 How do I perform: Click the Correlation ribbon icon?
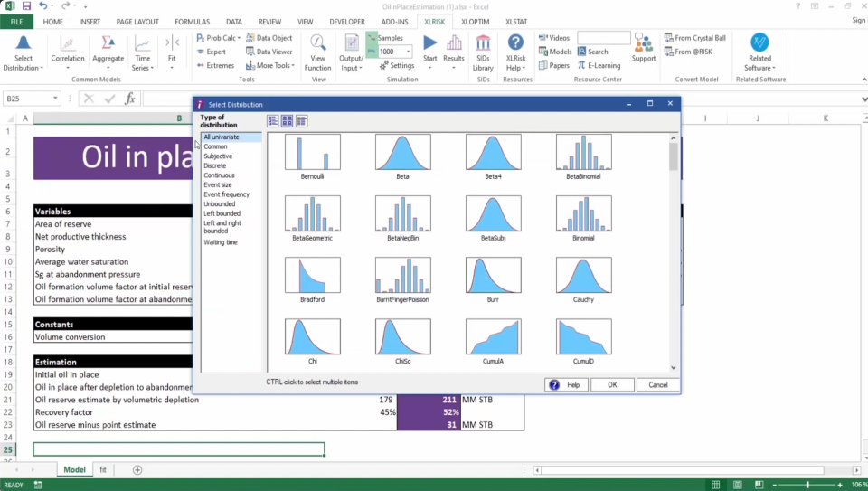[x=68, y=52]
